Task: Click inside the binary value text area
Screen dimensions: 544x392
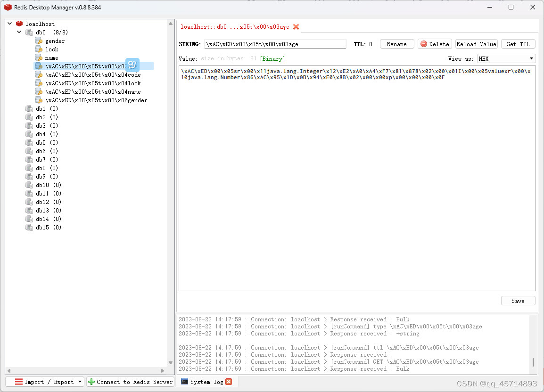Action: [x=357, y=178]
